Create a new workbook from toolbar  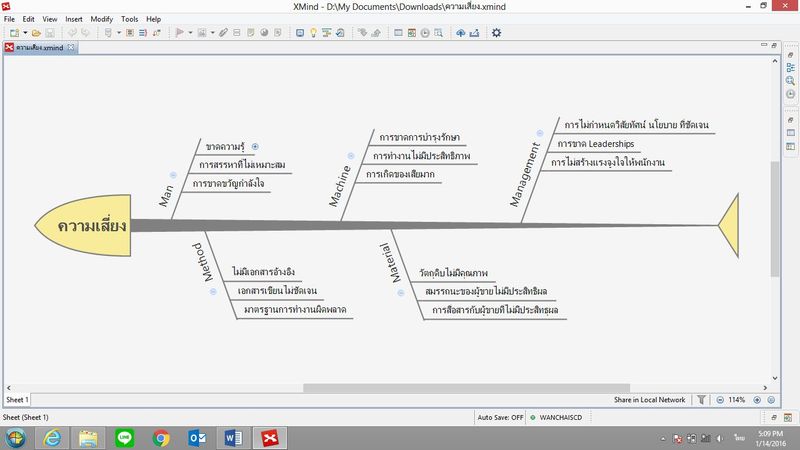(x=14, y=33)
